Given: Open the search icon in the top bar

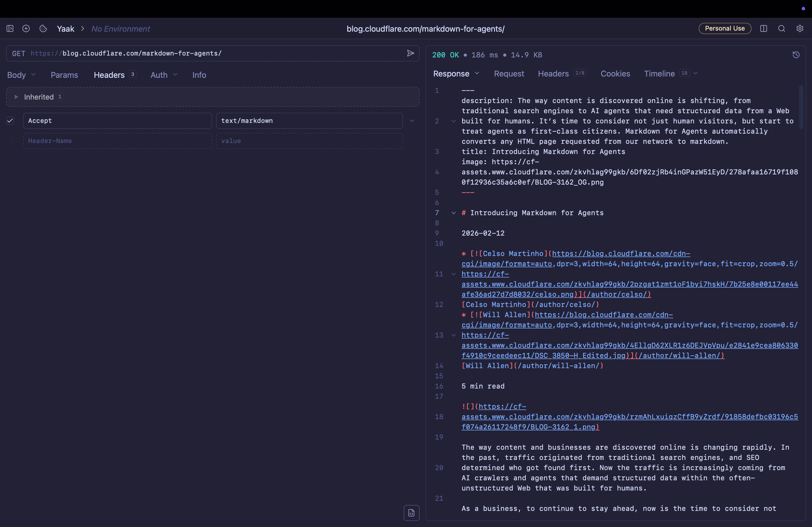Looking at the screenshot, I should [782, 29].
